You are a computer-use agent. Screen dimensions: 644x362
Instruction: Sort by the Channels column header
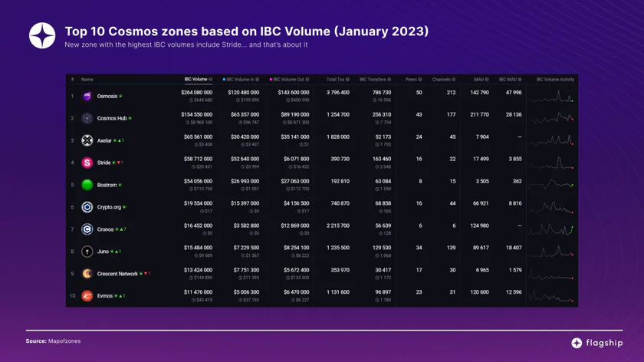pos(441,79)
